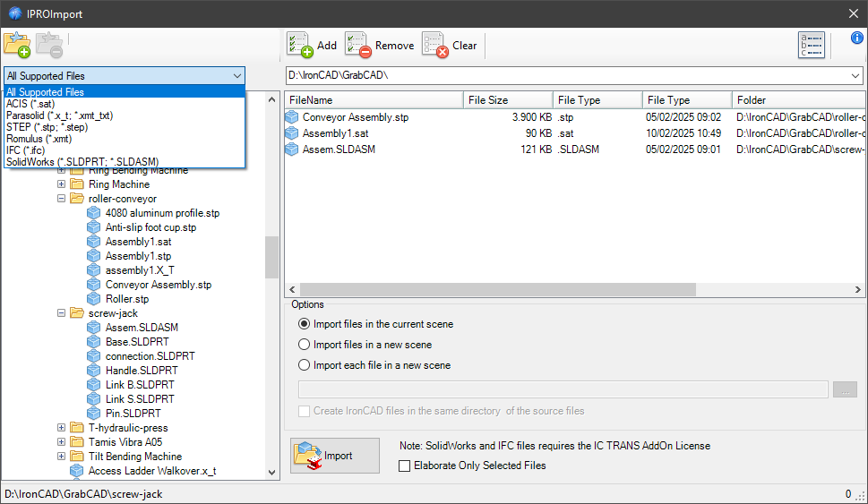This screenshot has height=504, width=868.
Task: Close the file type filter dropdown arrow
Action: coord(236,76)
